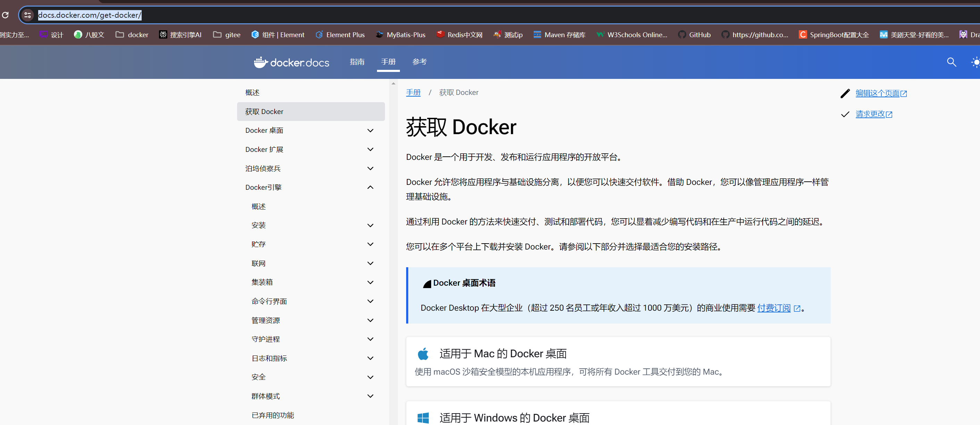980x425 pixels.
Task: Open the 搜索引擎AI bookmark
Action: (180, 35)
